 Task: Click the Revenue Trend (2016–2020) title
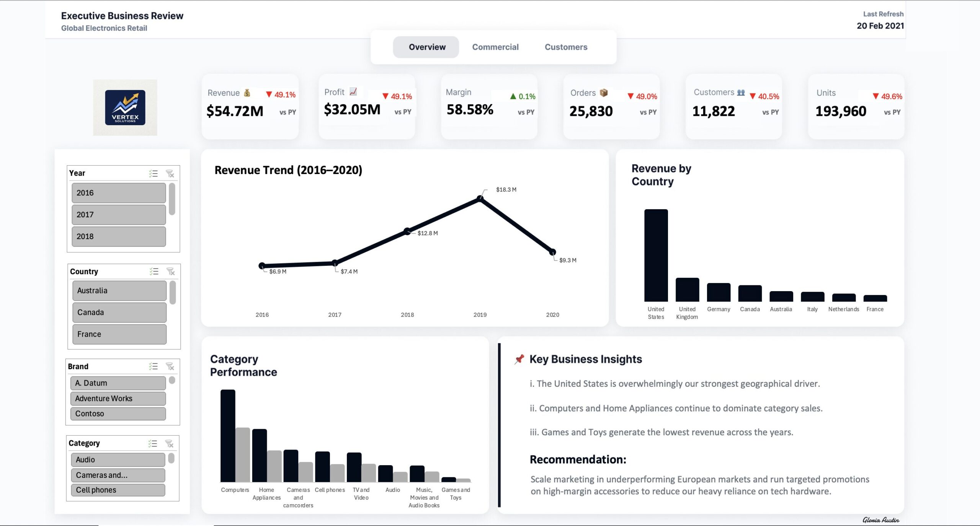click(x=288, y=170)
